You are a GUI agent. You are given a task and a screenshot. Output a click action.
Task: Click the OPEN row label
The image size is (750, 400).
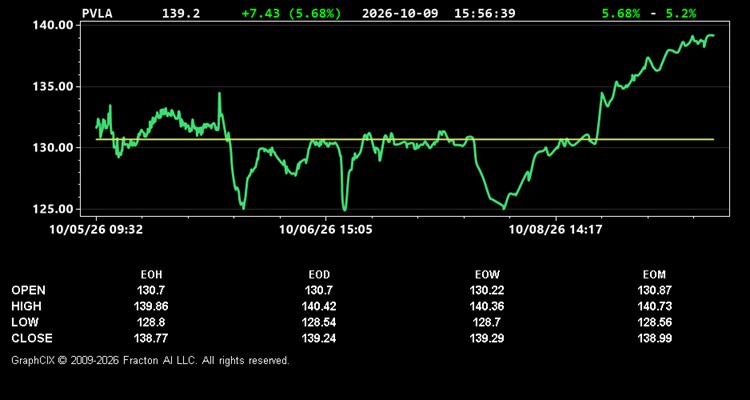29,290
